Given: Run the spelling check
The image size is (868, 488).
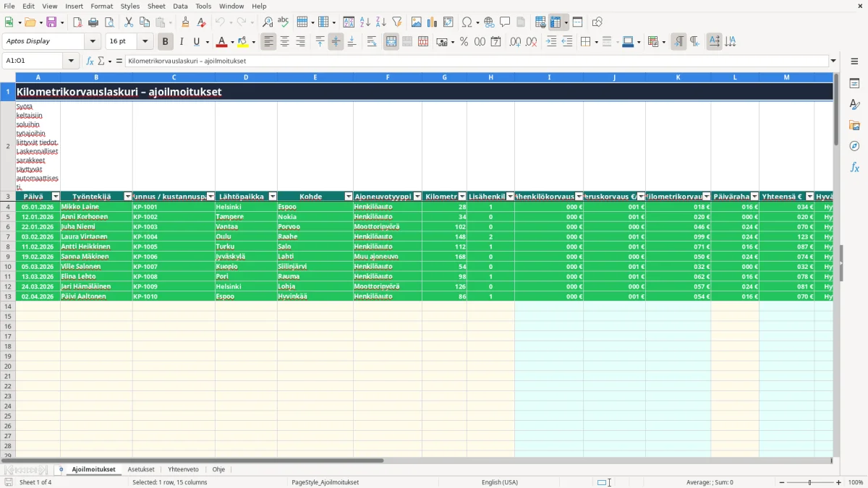Looking at the screenshot, I should coord(283,22).
